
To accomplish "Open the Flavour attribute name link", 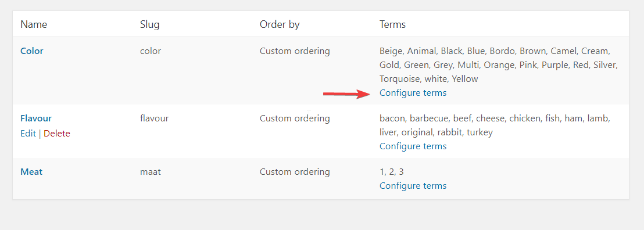I will [36, 118].
